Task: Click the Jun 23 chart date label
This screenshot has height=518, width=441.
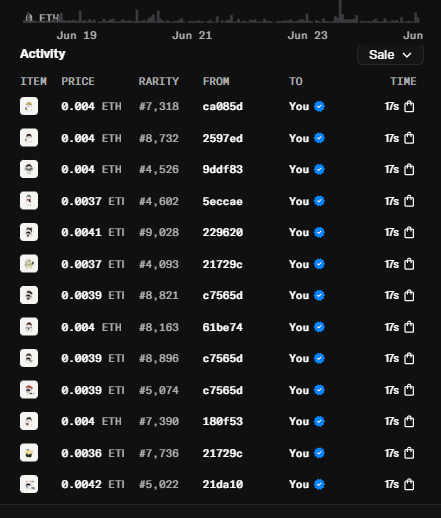Action: [308, 35]
